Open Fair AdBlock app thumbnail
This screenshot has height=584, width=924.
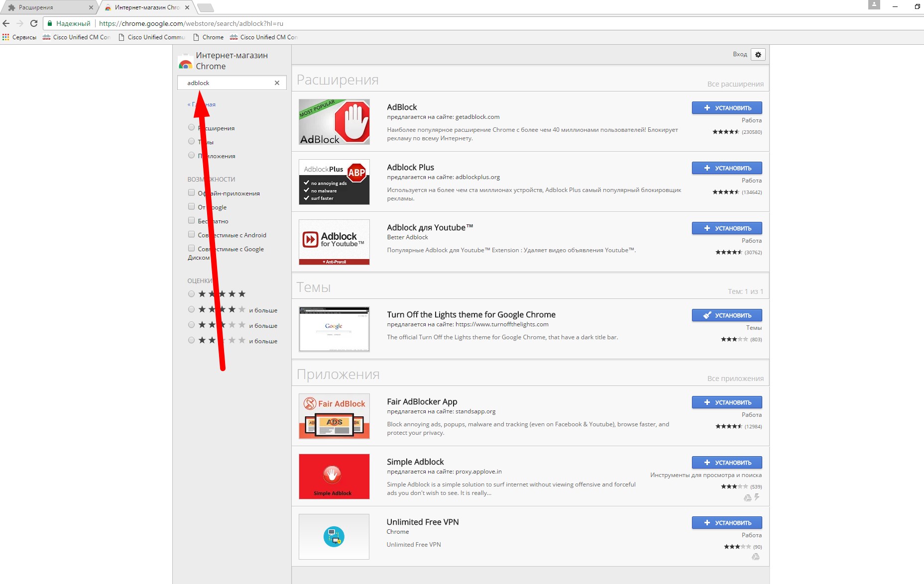334,416
